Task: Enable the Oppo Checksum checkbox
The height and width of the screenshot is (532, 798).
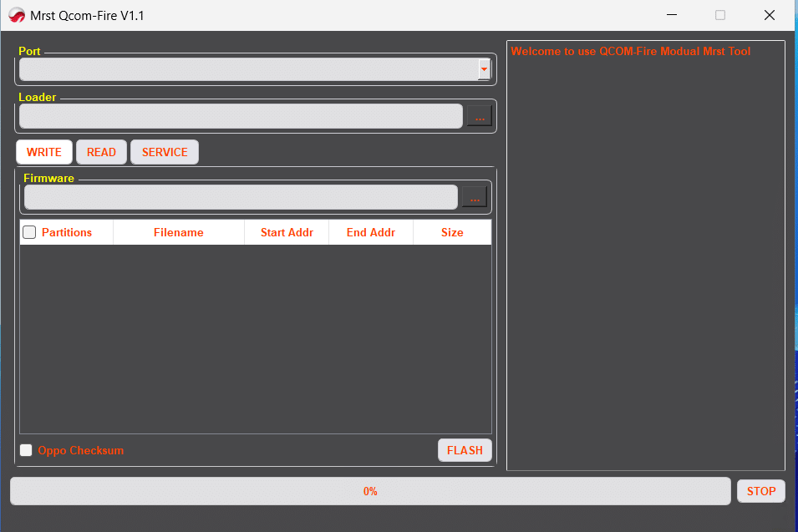Action: point(27,450)
